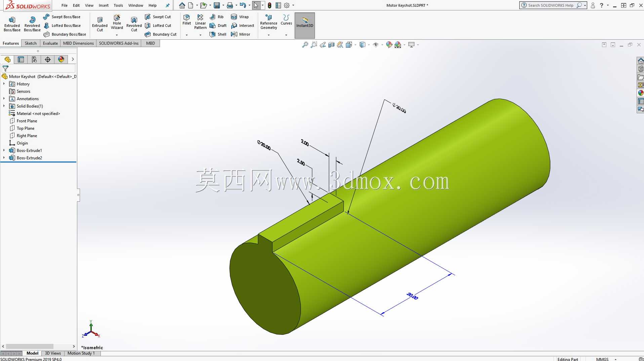644x361 pixels.
Task: Click the FeatureManager filter field
Action: coord(39,68)
